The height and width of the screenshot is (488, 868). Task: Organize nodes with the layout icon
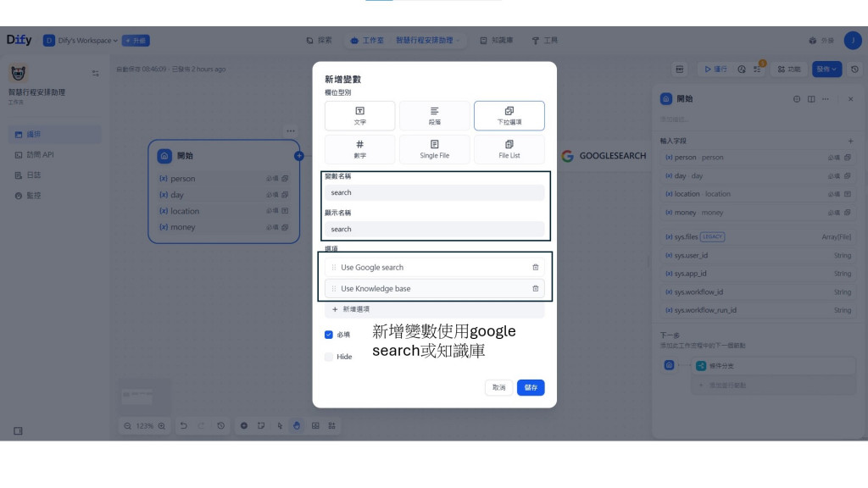(332, 426)
